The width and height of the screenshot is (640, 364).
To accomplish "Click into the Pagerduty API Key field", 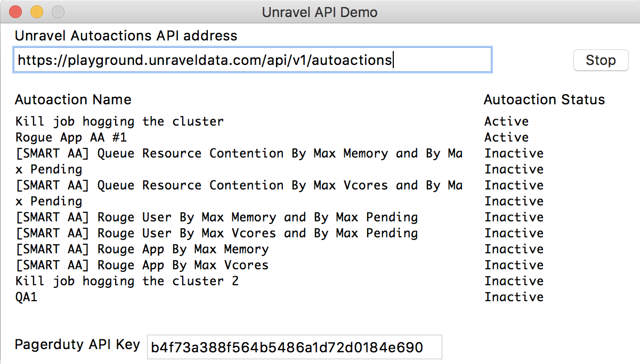I will [x=294, y=348].
